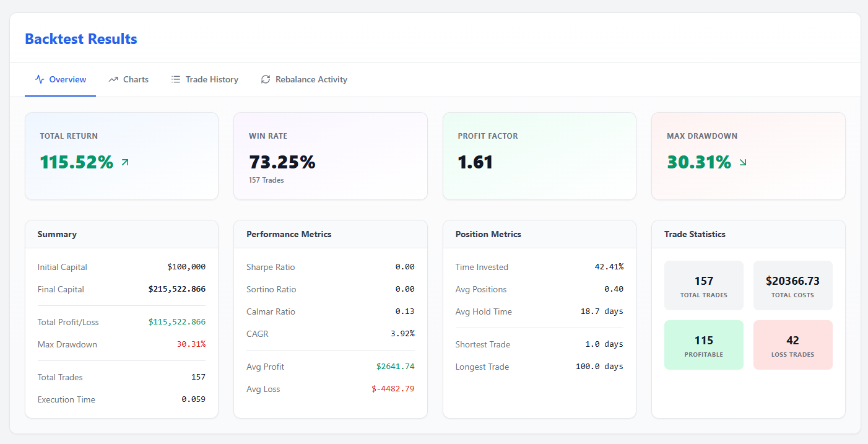Click the Avg Positions 0.40 value

point(614,289)
